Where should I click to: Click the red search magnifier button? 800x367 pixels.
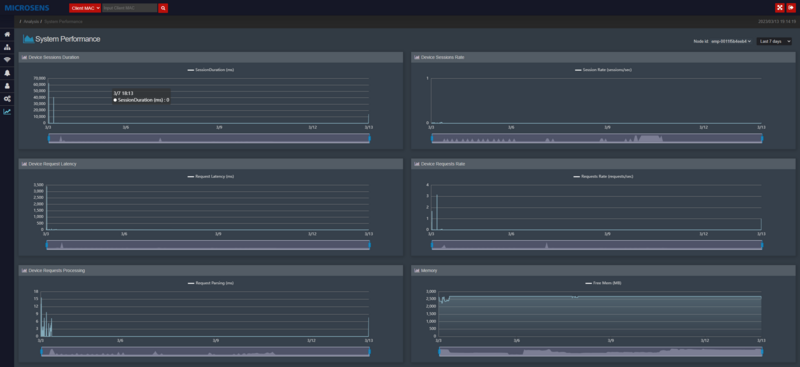pos(163,8)
